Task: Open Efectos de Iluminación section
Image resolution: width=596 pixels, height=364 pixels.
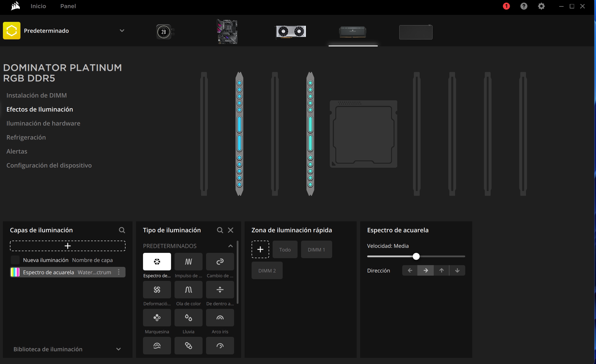Action: (x=40, y=109)
